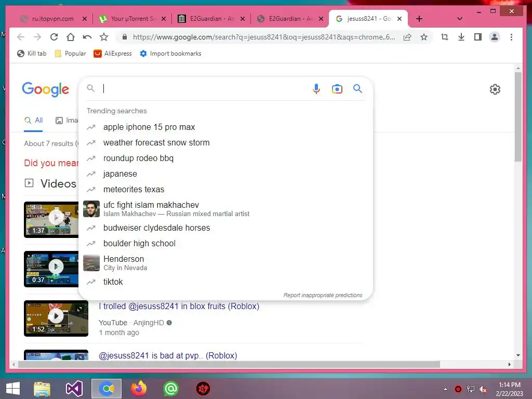The width and height of the screenshot is (532, 399).
Task: Click the muted volume tray icon
Action: pyautogui.click(x=483, y=389)
